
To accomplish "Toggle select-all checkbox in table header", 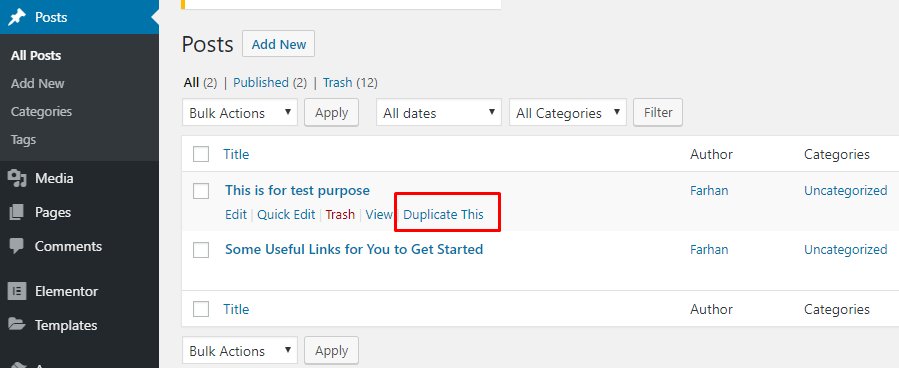I will 201,154.
